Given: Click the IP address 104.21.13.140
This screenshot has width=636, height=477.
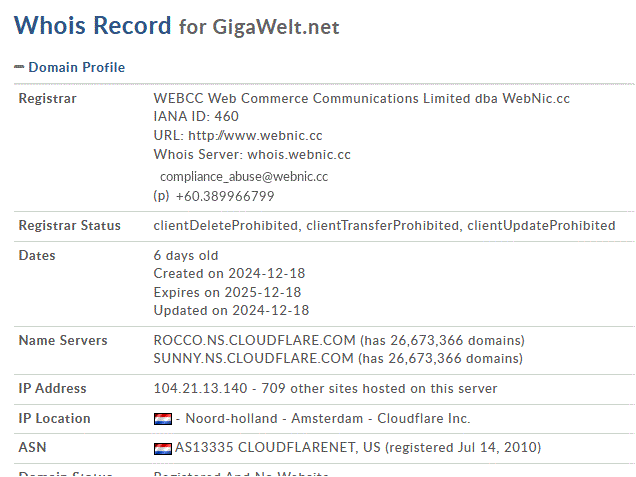Looking at the screenshot, I should tap(200, 389).
